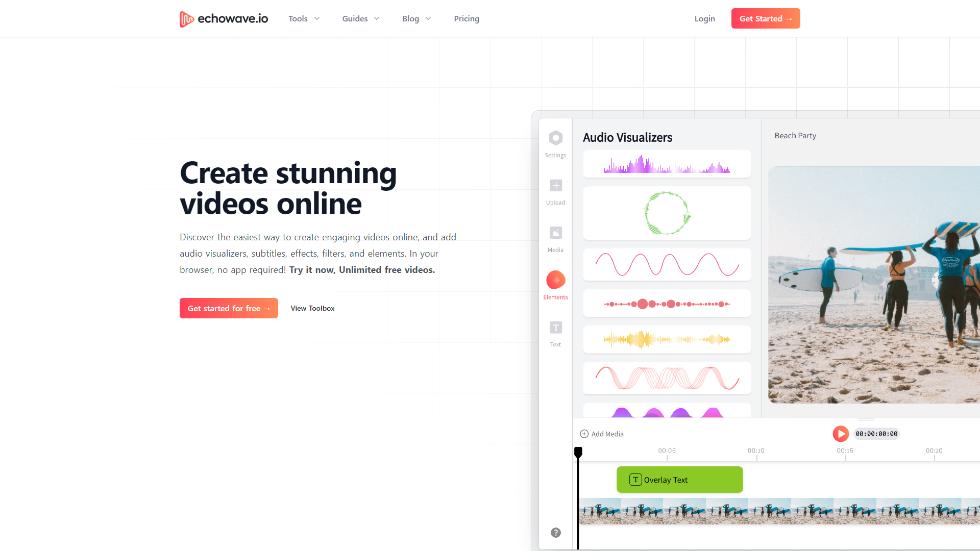The image size is (980, 551).
Task: Click the Login menu item
Action: tap(705, 18)
